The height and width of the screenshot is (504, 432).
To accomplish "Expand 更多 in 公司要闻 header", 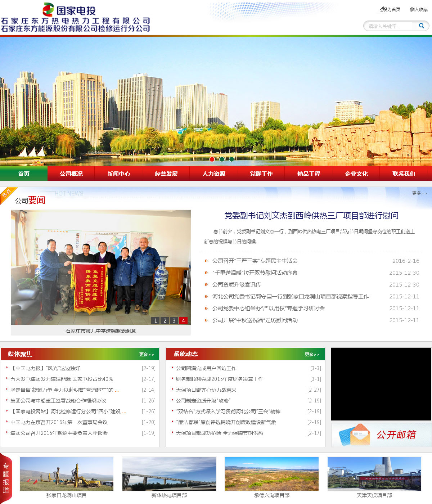I will click(x=419, y=193).
